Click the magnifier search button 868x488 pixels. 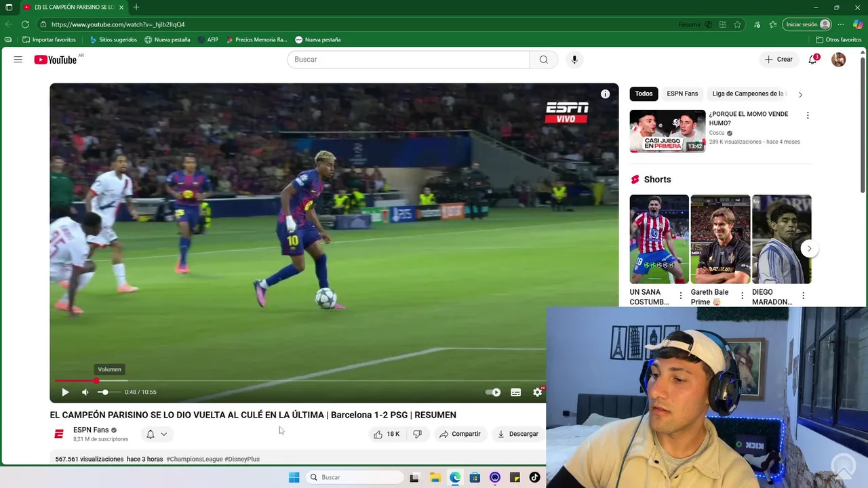coord(543,60)
